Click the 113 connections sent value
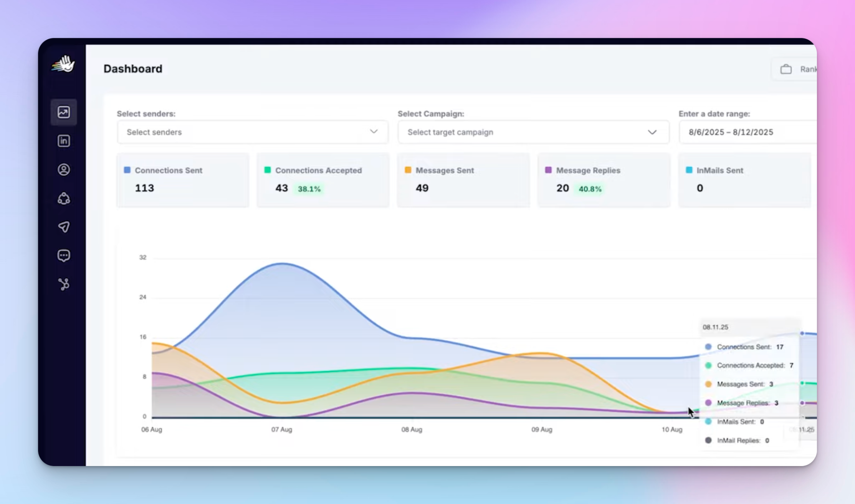This screenshot has width=855, height=504. coord(144,188)
